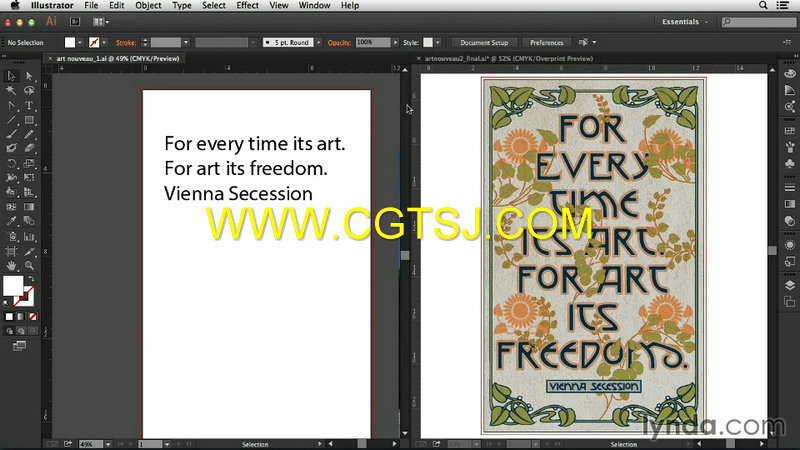Select the Zoom tool
This screenshot has height=450, width=800.
point(29,266)
